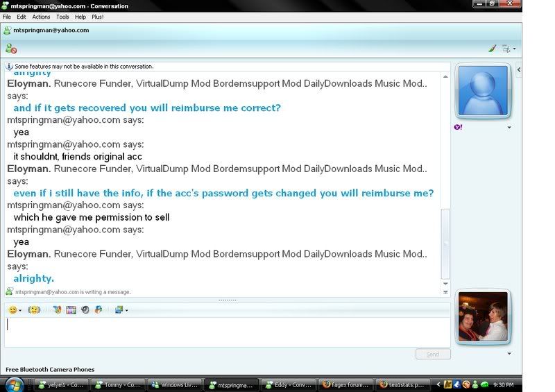Viewport: 555px width, 392px height.
Task: Click the mtspringman@yahoo.com contact header name
Action: (51, 30)
